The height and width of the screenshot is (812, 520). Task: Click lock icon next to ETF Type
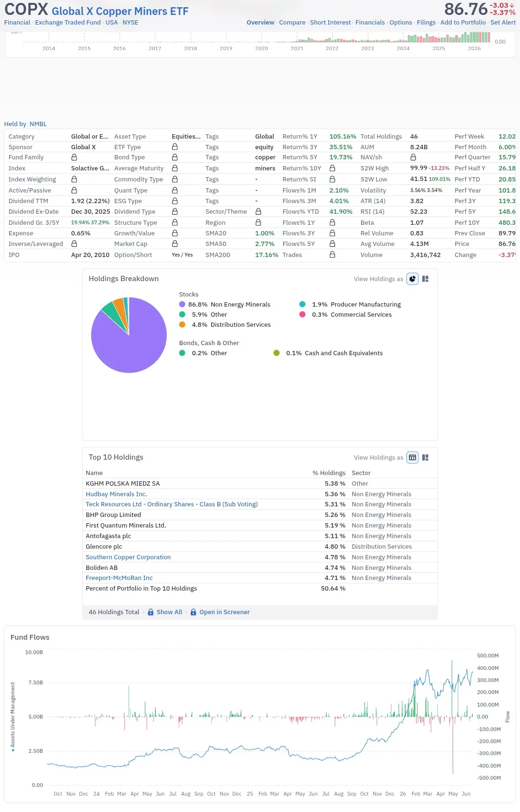tap(175, 147)
